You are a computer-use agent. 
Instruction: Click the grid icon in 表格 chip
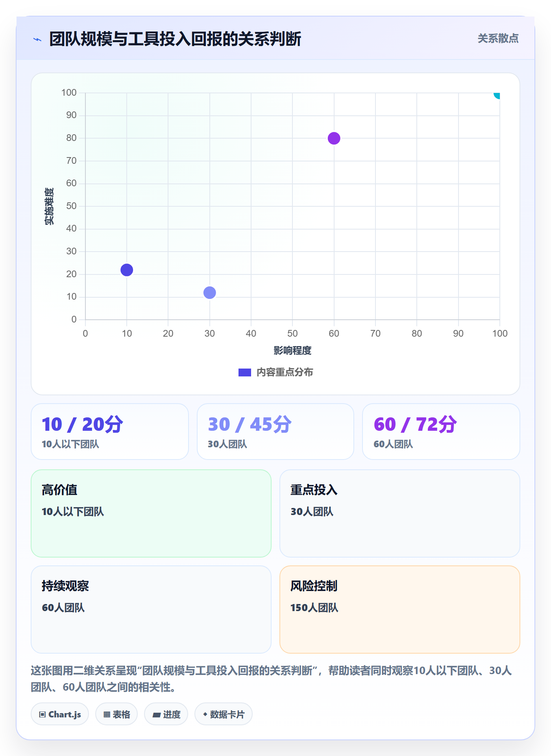(107, 715)
